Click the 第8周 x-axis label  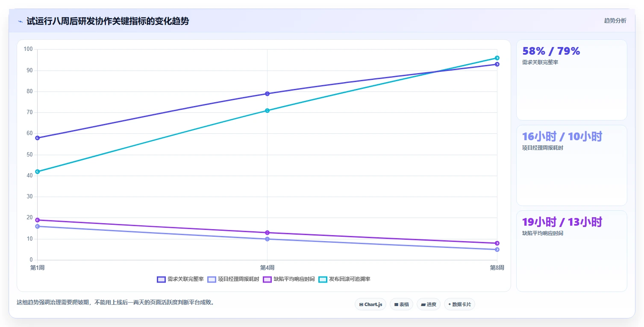click(x=497, y=268)
